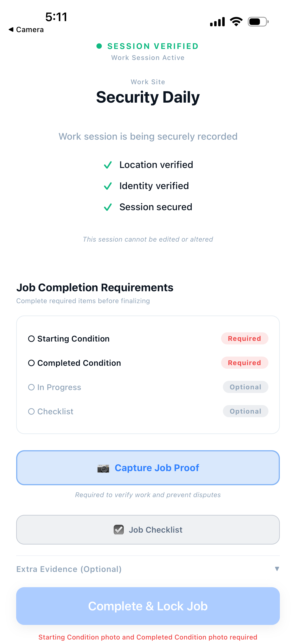Screen dimensions: 296x644
Task: Tap the back arrow to Camera
Action: tap(11, 29)
